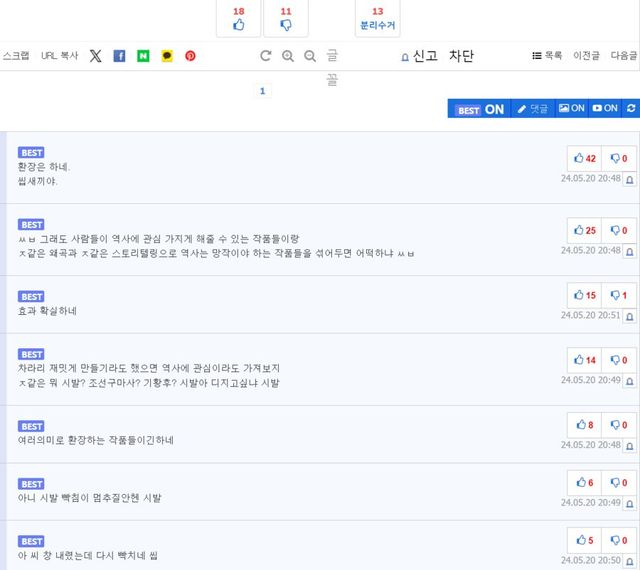The image size is (640, 570).
Task: Toggle video display ON button
Action: (605, 108)
